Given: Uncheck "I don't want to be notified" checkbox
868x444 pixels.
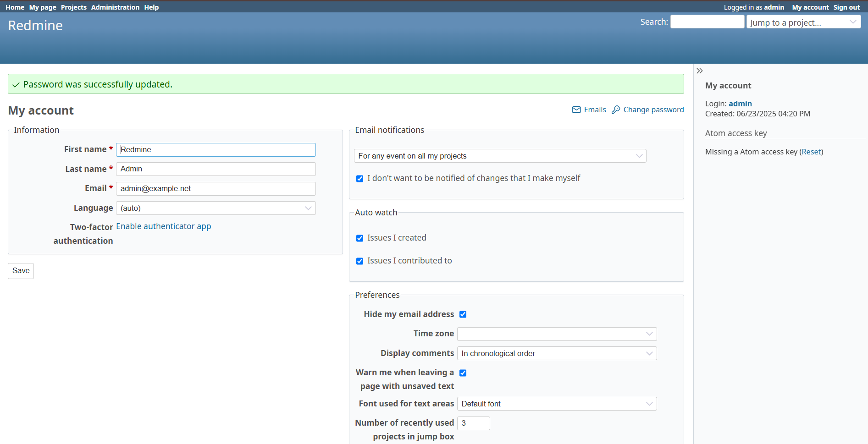Looking at the screenshot, I should point(359,179).
